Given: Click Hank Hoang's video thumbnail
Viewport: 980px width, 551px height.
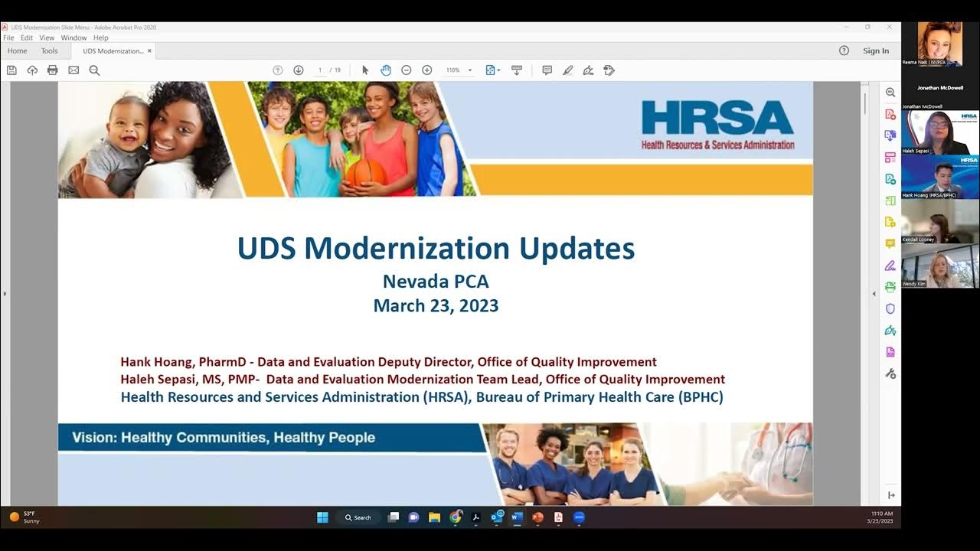Looking at the screenshot, I should tap(940, 177).
